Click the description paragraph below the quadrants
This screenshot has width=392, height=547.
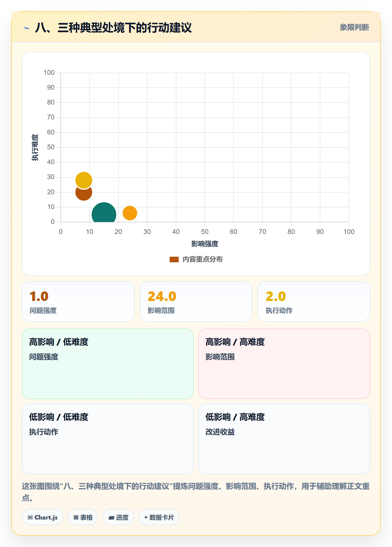point(196,492)
